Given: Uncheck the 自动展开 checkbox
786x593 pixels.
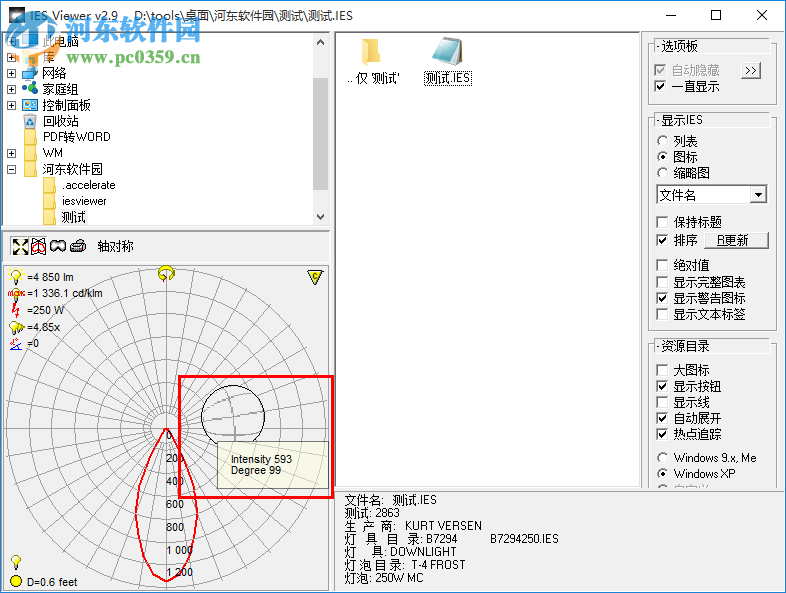Looking at the screenshot, I should pyautogui.click(x=662, y=418).
